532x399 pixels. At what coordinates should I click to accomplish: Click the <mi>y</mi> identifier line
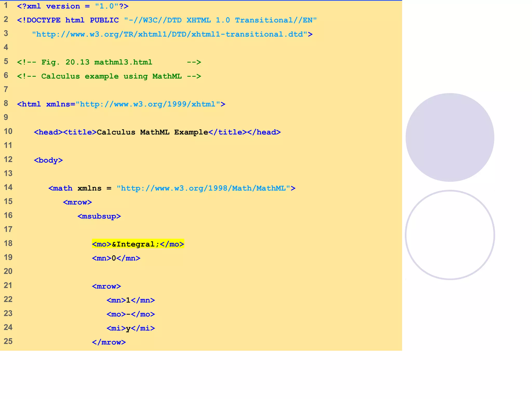[131, 328]
